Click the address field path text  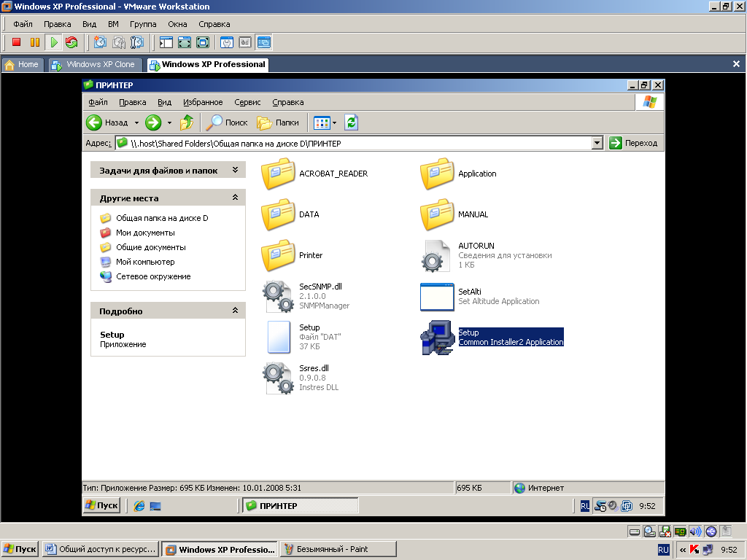point(236,144)
